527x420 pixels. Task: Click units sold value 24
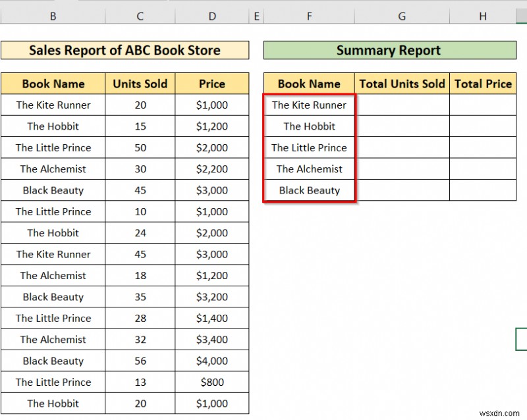point(140,233)
